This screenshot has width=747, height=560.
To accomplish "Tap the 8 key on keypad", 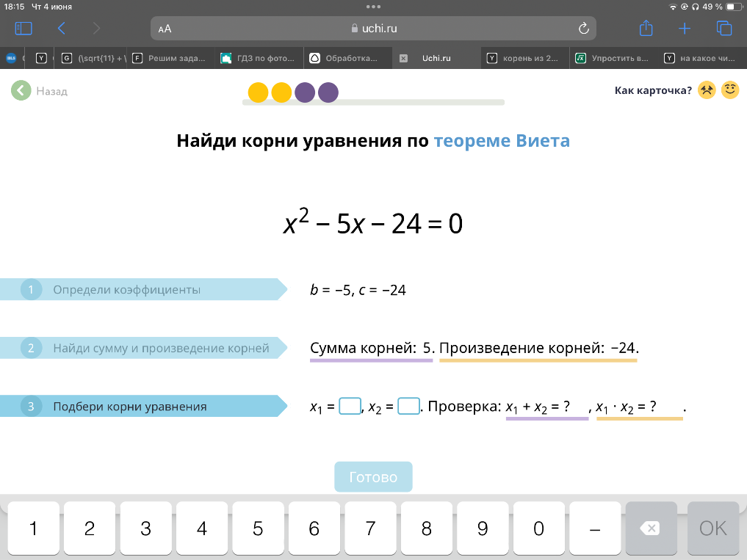I will [426, 528].
